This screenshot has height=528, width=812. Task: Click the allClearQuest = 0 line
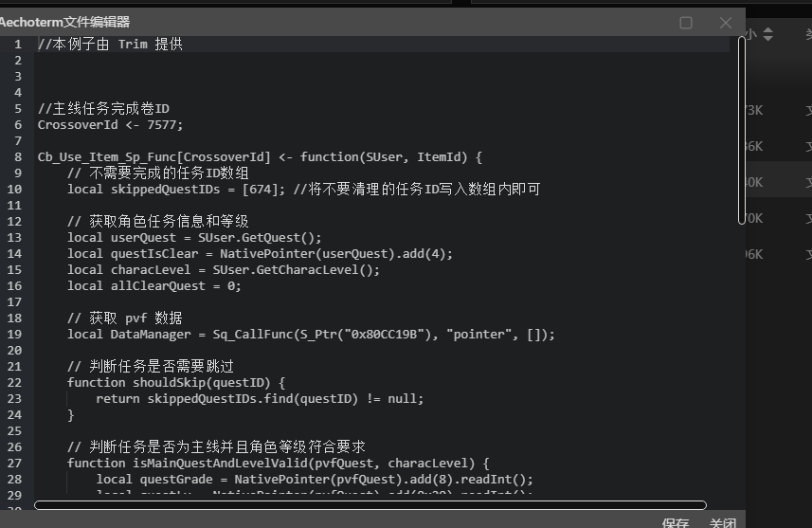[153, 285]
